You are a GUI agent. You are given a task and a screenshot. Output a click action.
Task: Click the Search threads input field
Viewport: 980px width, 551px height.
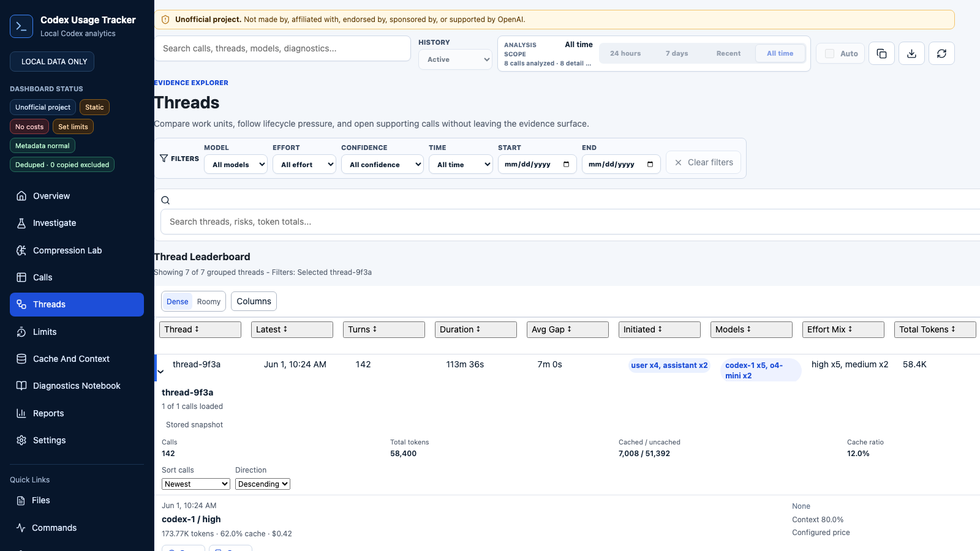pos(570,222)
